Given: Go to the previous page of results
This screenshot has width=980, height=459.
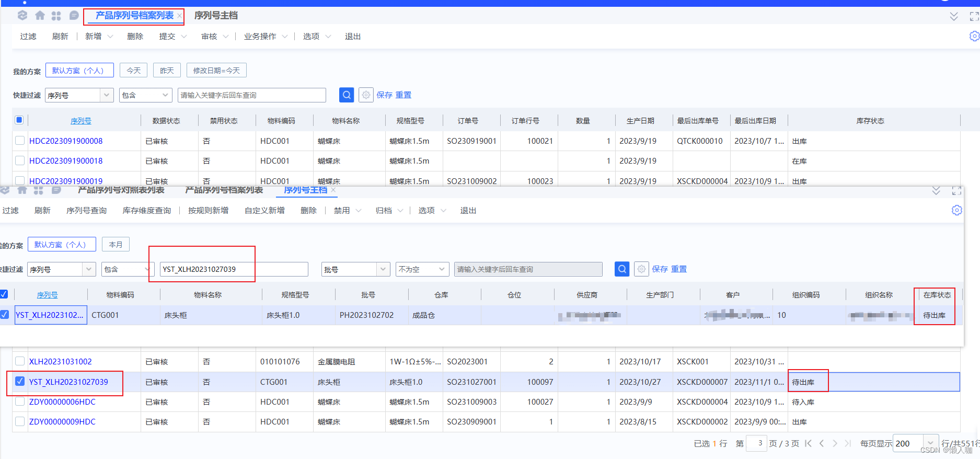Looking at the screenshot, I should [x=822, y=443].
